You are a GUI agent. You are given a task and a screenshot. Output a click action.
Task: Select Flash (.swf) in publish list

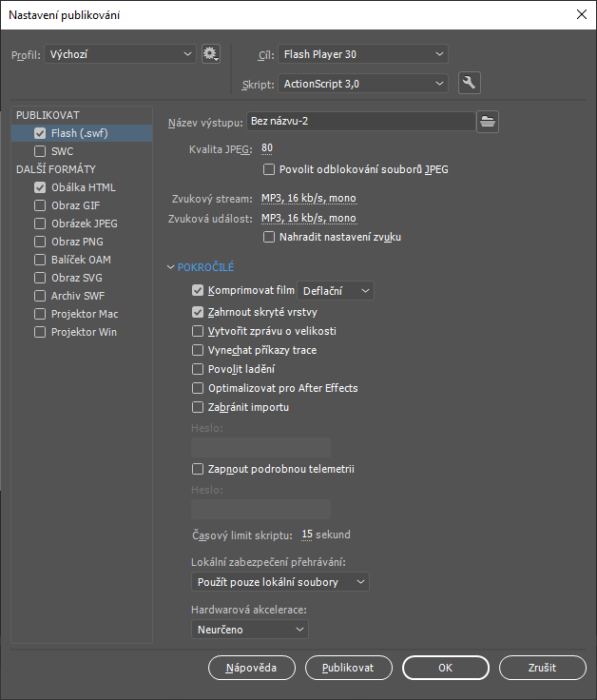(80, 133)
